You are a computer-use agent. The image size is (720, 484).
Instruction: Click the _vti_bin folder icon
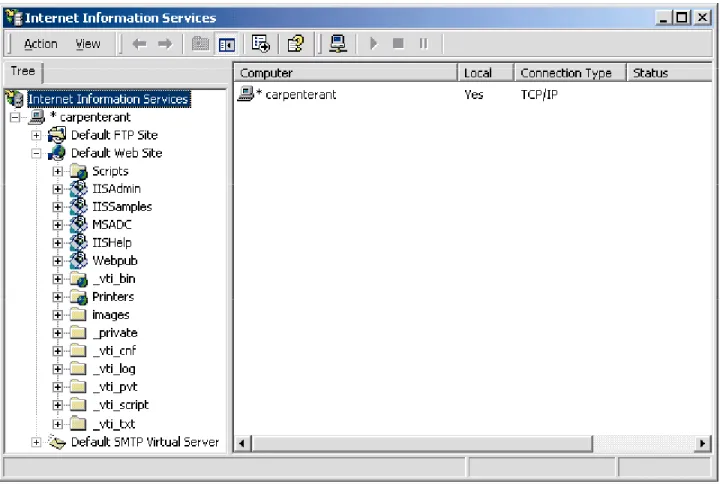[x=79, y=279]
